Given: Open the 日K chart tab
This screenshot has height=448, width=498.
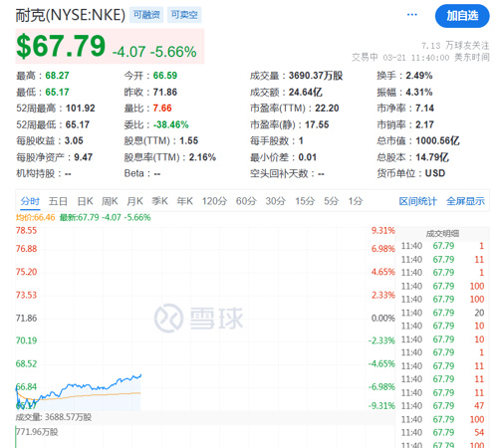Looking at the screenshot, I should point(85,201).
